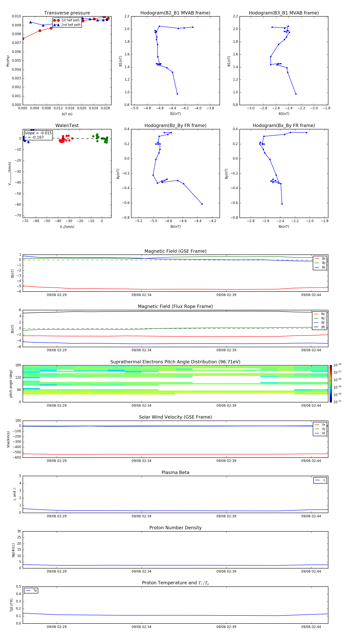351x644 pixels.
Task: Click the Bz(nT) x-axis label
Action: (x=175, y=227)
